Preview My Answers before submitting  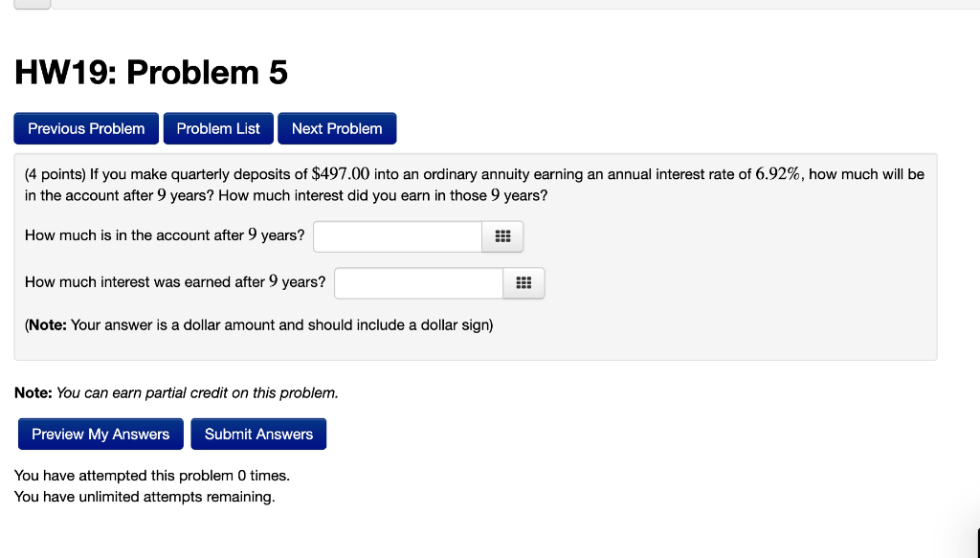(x=100, y=433)
